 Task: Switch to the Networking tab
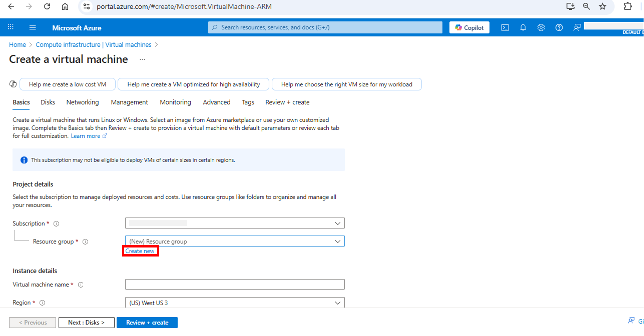tap(83, 102)
